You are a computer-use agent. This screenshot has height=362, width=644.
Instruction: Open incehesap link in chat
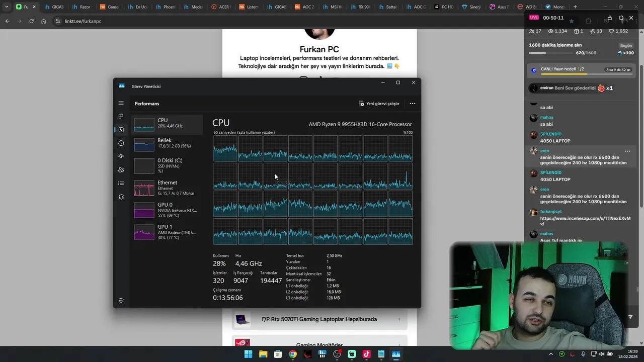coord(585,221)
